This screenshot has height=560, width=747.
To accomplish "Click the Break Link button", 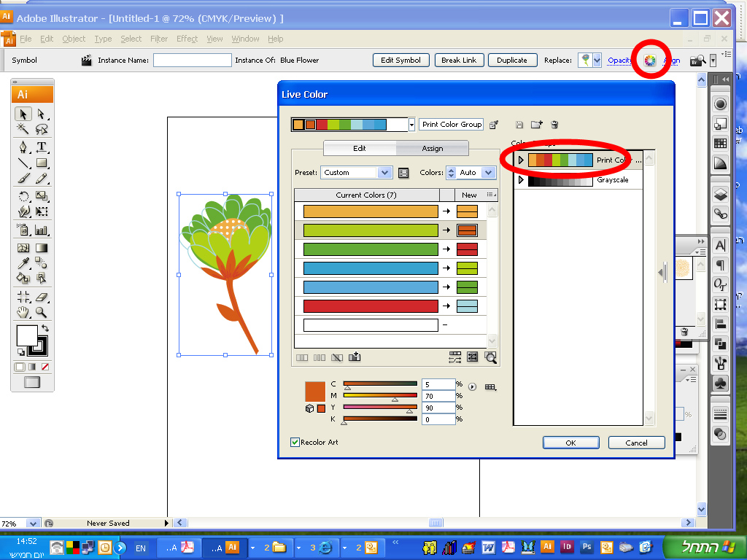I will (x=459, y=61).
